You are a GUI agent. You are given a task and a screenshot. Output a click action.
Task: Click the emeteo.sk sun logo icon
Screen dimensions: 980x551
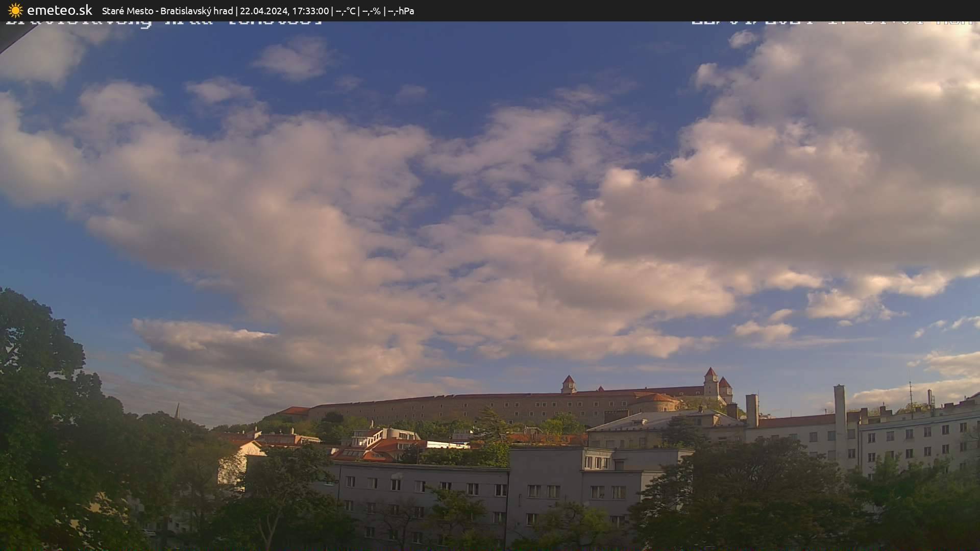tap(15, 10)
